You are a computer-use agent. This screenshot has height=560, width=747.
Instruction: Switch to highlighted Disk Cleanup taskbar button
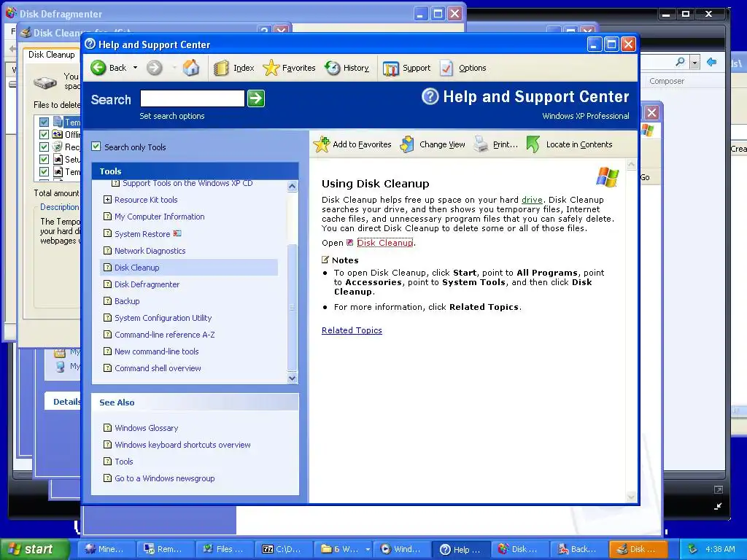pos(638,549)
